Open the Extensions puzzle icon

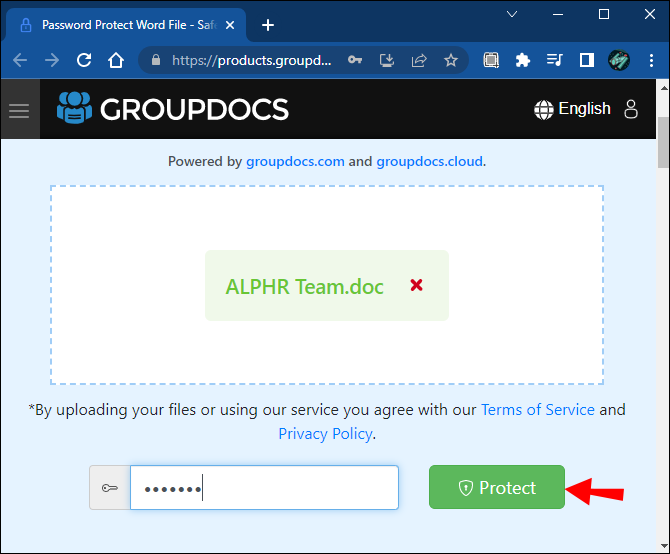pyautogui.click(x=523, y=60)
